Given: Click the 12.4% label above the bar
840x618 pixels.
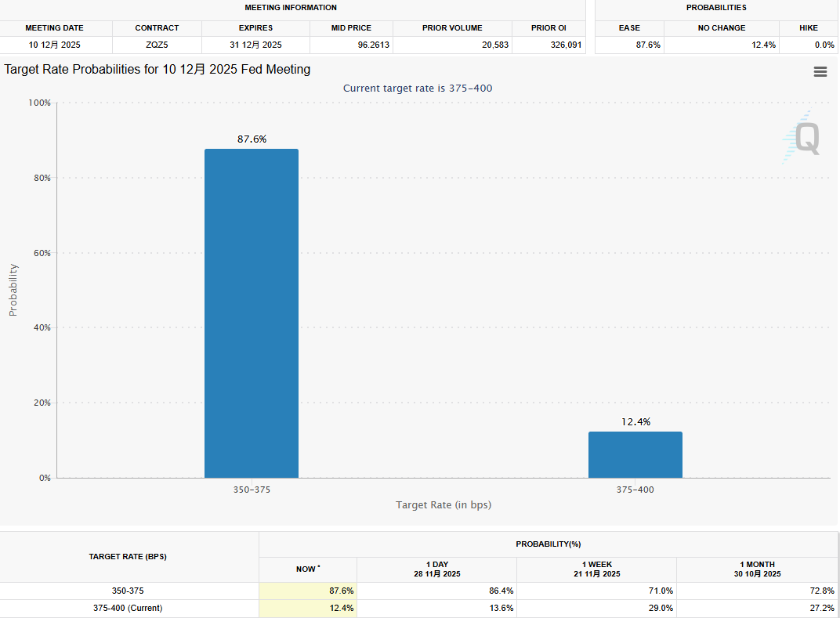Looking at the screenshot, I should click(635, 422).
